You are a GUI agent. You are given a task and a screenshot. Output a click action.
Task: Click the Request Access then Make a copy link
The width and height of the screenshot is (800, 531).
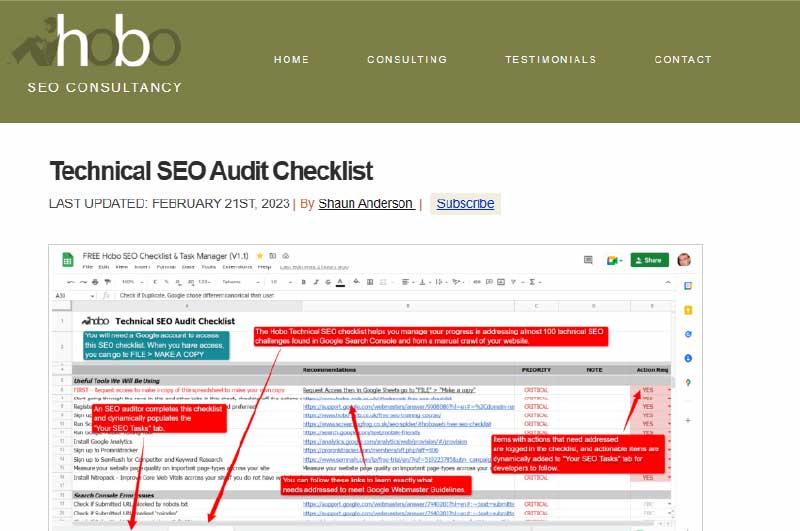tap(389, 390)
